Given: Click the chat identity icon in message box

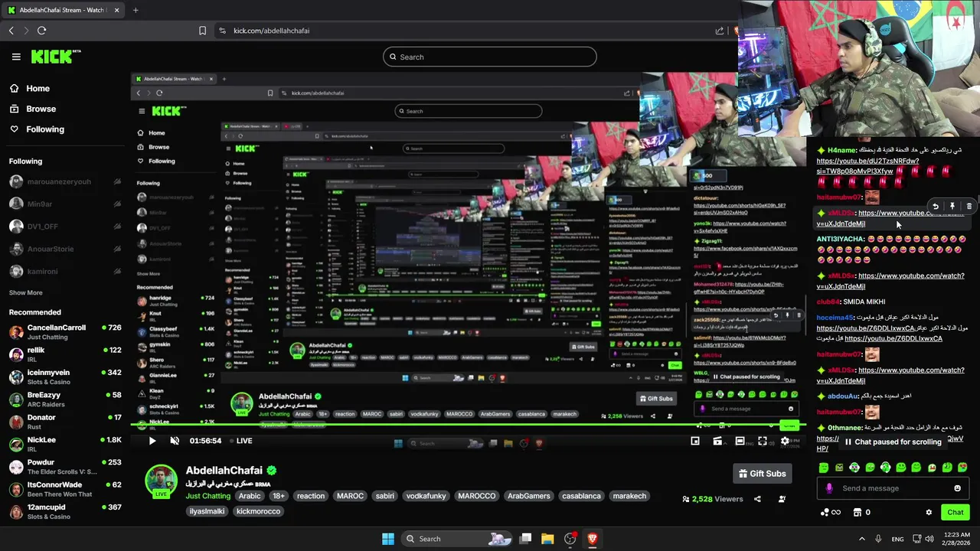Looking at the screenshot, I should [x=829, y=488].
